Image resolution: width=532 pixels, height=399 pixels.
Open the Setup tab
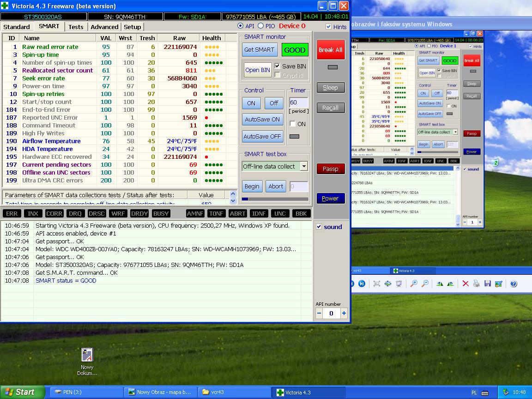pos(133,27)
